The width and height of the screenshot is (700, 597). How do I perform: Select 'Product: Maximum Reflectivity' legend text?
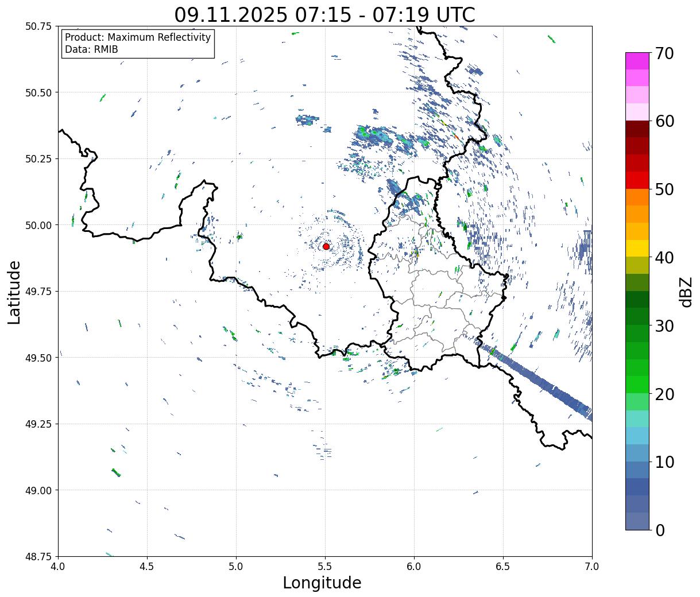click(138, 37)
